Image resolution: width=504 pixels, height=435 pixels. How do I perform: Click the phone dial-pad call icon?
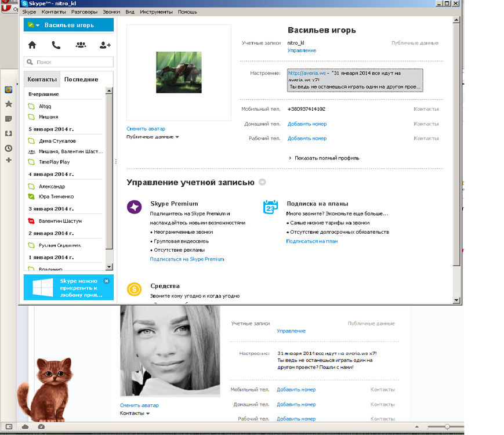coord(56,45)
